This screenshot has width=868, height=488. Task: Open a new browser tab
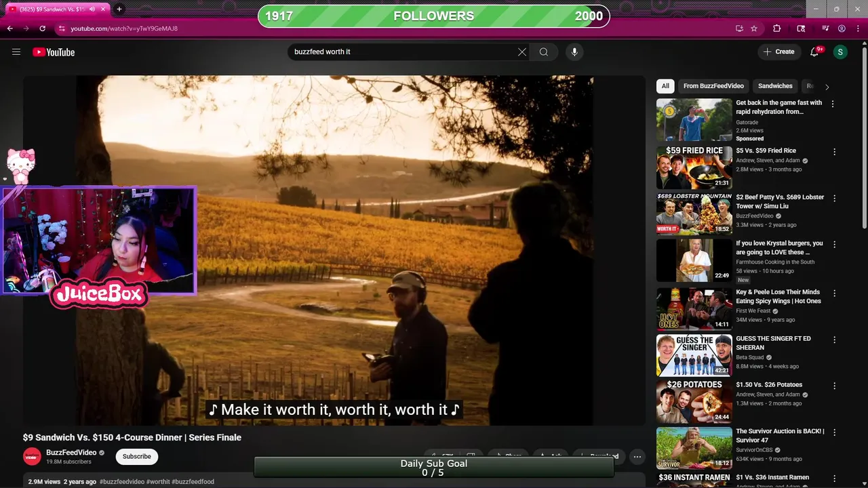pyautogui.click(x=119, y=9)
